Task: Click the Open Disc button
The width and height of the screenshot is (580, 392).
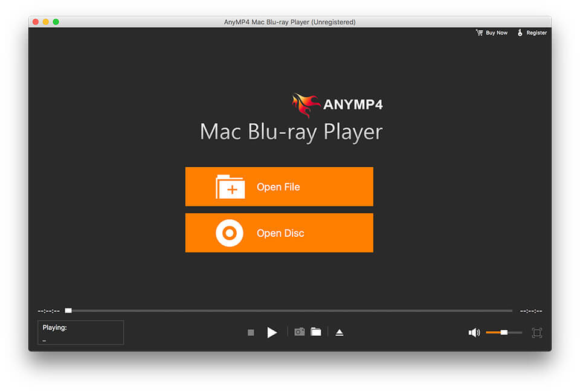Action: [x=279, y=233]
